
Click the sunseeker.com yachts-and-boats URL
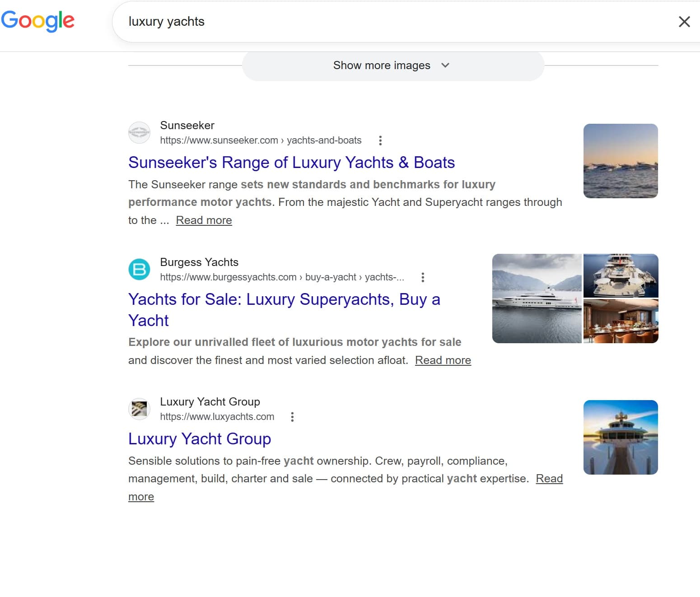(261, 140)
